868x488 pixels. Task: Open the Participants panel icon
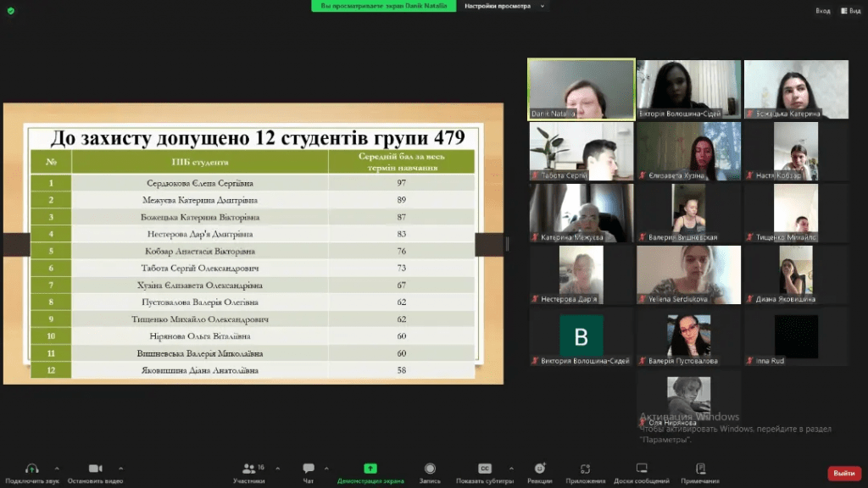tap(248, 469)
